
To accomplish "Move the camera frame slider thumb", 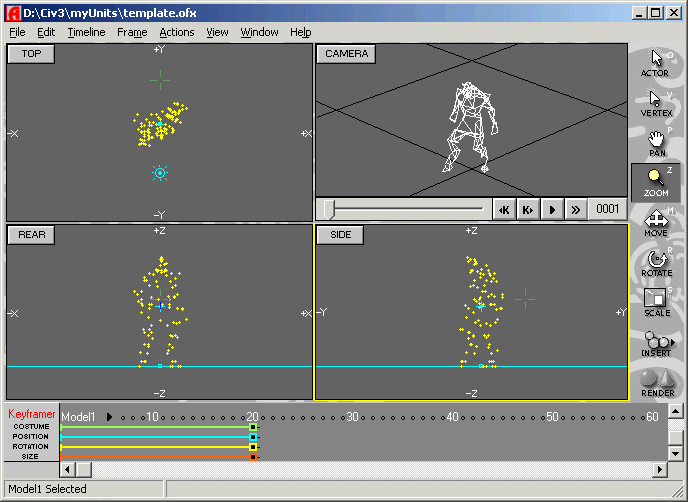I will click(x=329, y=209).
